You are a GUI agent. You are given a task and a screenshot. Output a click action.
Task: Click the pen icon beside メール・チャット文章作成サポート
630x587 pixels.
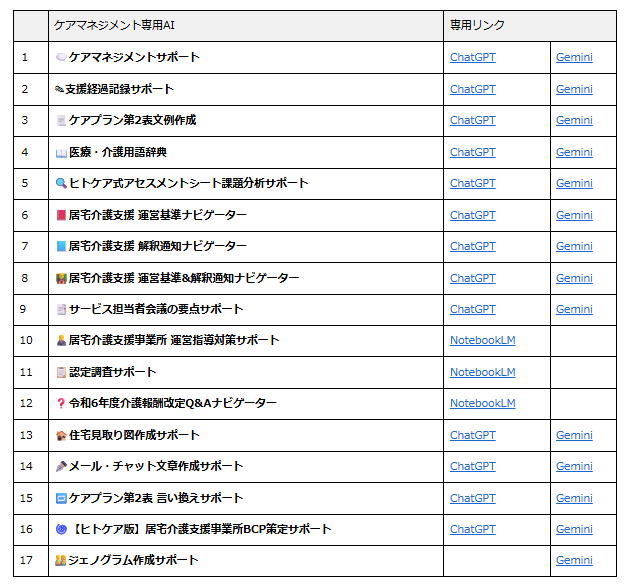click(x=61, y=466)
